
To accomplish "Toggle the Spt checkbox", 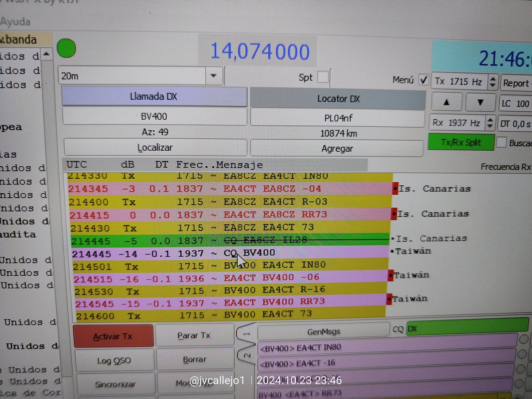I will point(323,78).
